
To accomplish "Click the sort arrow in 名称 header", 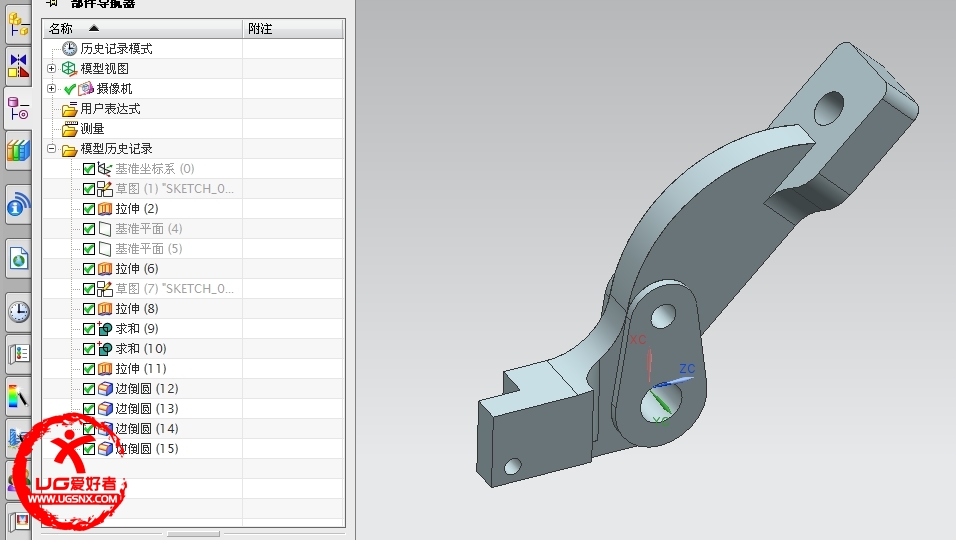I will click(93, 28).
